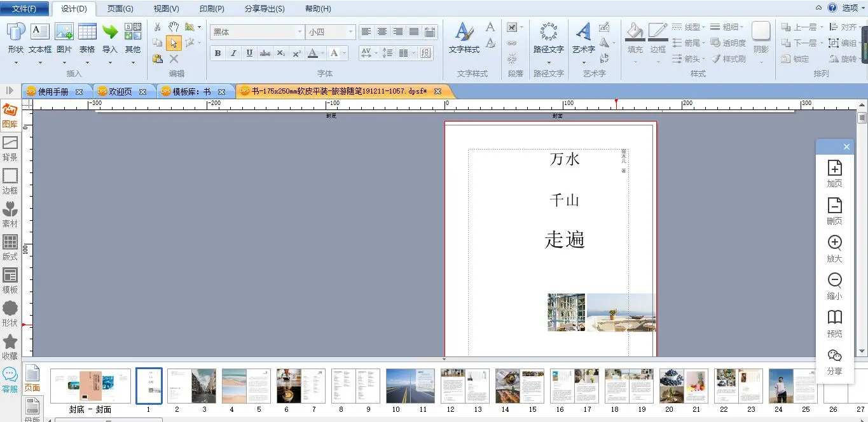868x422 pixels.
Task: Open the 页面(G) ribbon tab
Action: click(120, 9)
